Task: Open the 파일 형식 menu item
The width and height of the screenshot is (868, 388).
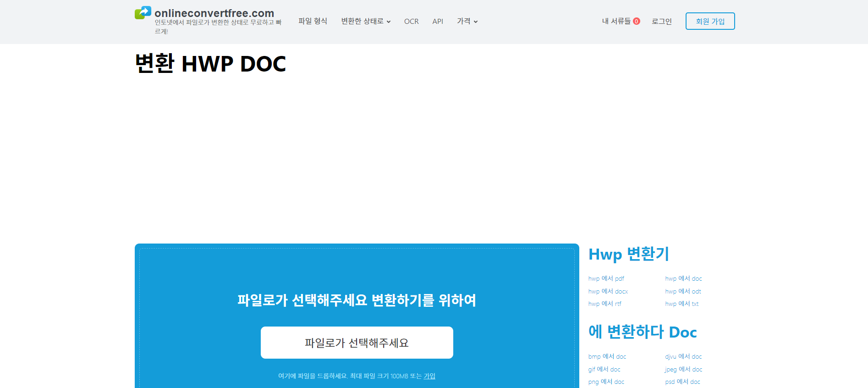Action: [x=313, y=22]
